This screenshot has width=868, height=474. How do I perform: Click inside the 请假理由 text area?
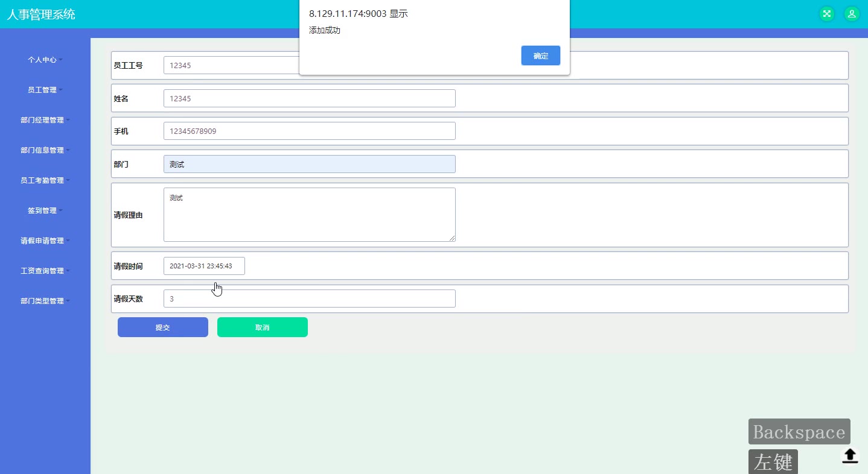point(310,215)
